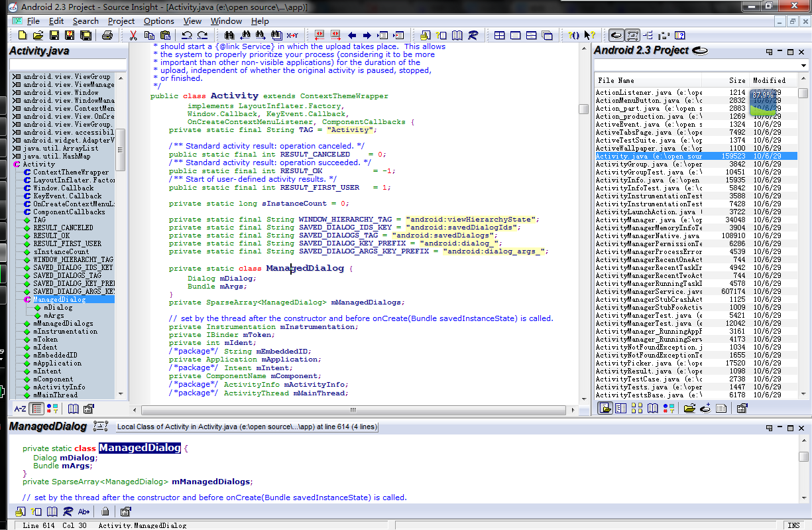
Task: Click the Redo arrow icon
Action: pos(202,35)
